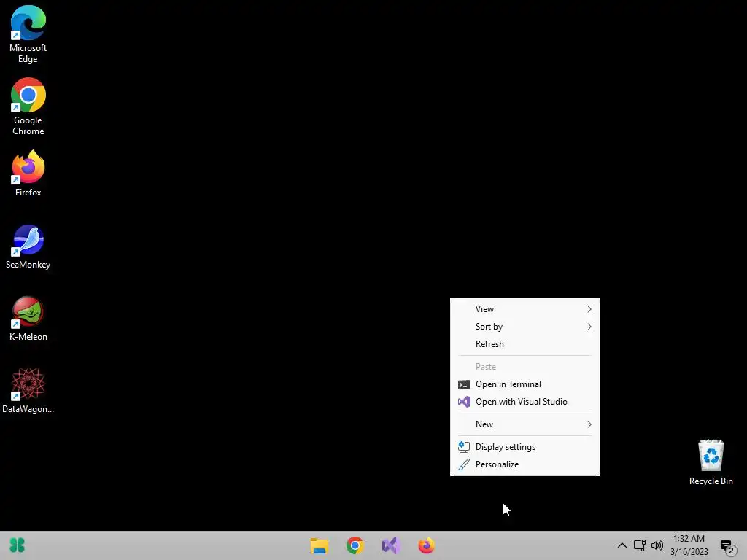Screen dimensions: 747x560
Task: Expand the View submenu
Action: (x=525, y=309)
